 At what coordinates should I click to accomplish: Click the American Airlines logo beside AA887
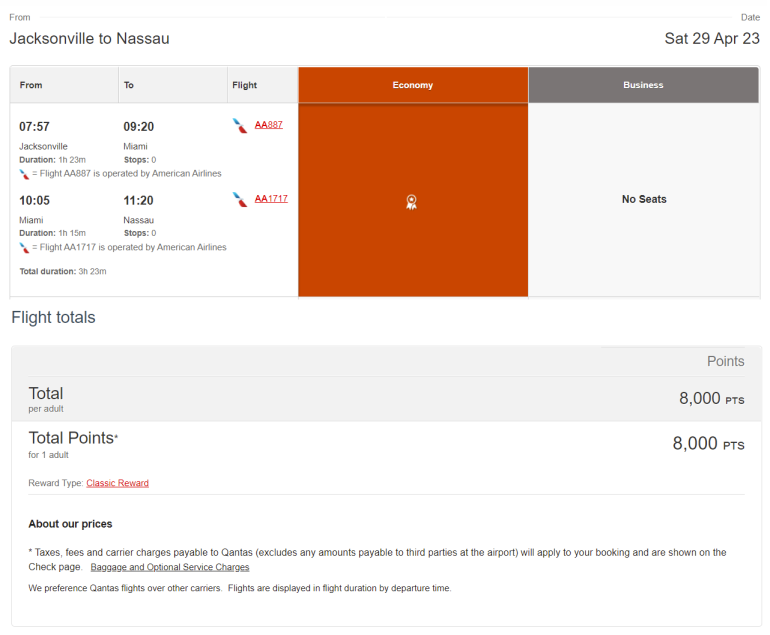[x=239, y=125]
